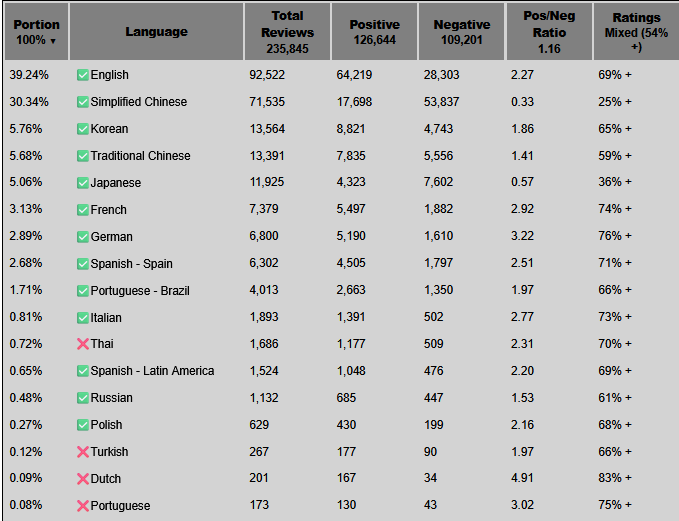Click the 76% + rating cell
679x521 pixels.
pos(615,236)
